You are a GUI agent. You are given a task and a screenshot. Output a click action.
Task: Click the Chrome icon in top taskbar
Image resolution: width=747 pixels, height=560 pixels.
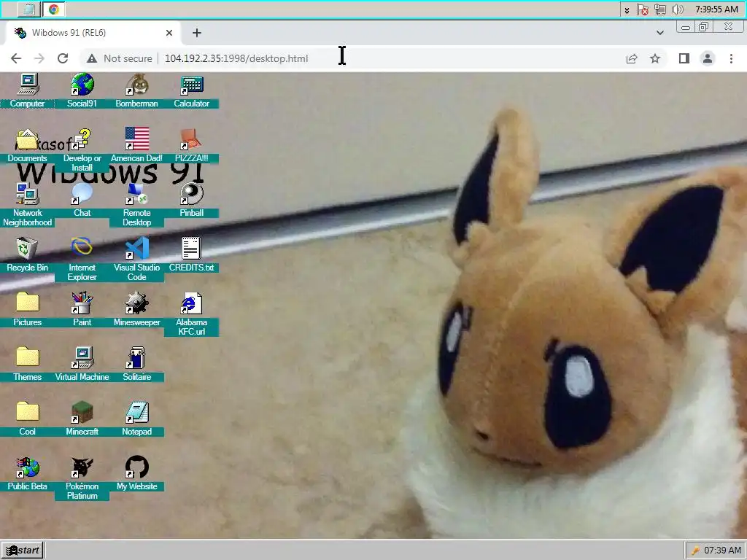(54, 9)
